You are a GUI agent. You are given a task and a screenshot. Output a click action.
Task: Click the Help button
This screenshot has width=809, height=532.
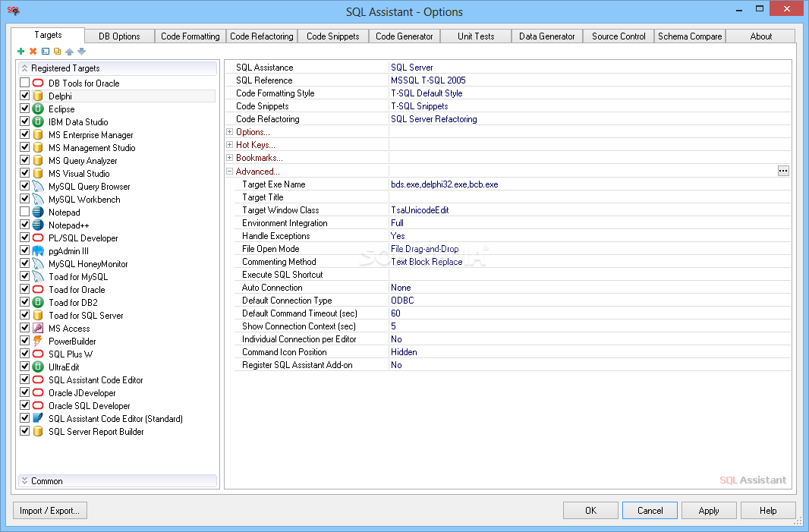point(768,510)
